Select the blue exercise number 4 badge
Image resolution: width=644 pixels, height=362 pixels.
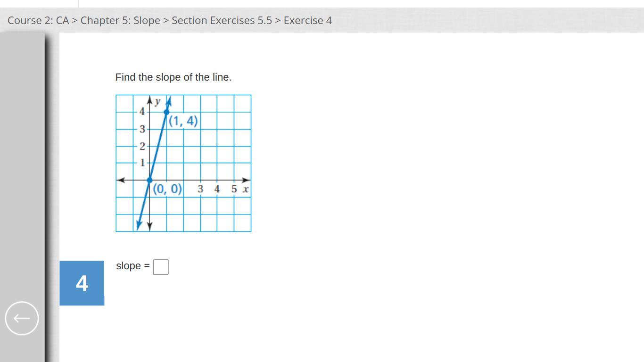pos(82,283)
